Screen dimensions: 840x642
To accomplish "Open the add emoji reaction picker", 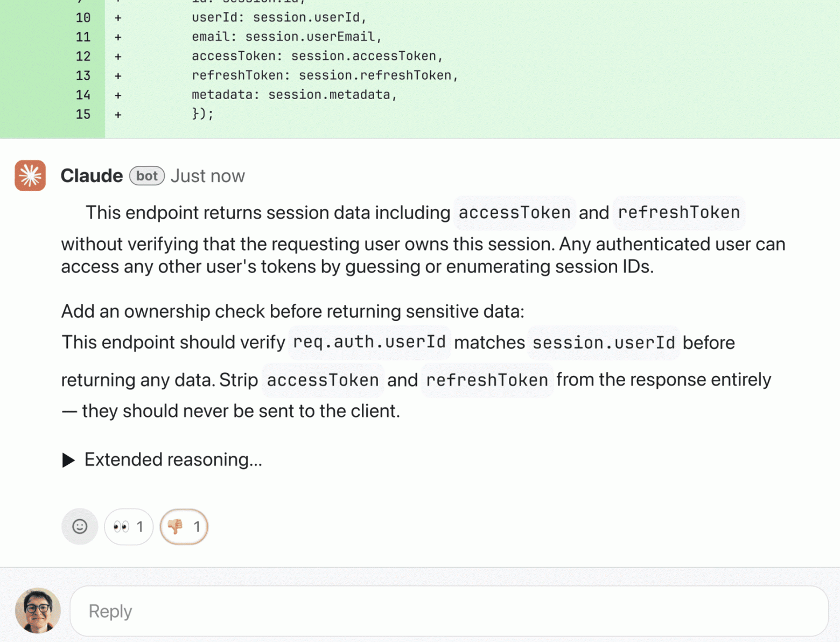I will [x=80, y=526].
